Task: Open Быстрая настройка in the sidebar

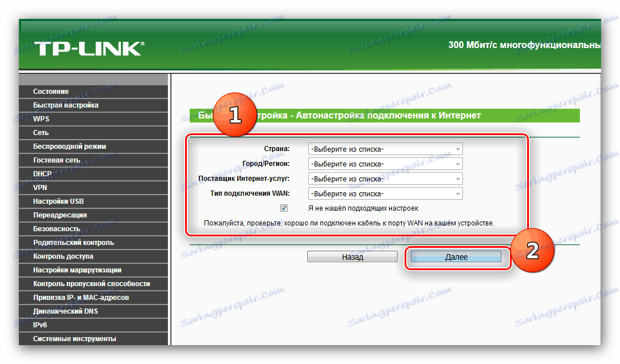Action: pyautogui.click(x=93, y=105)
